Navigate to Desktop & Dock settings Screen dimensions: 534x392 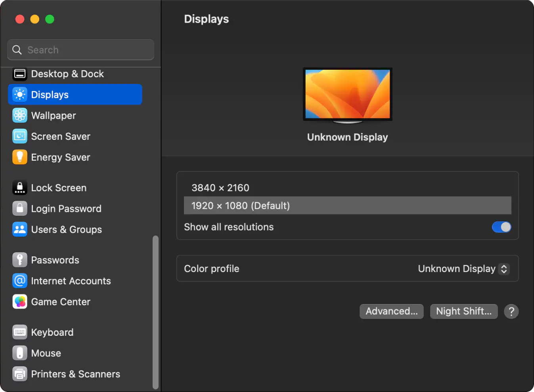(x=67, y=74)
